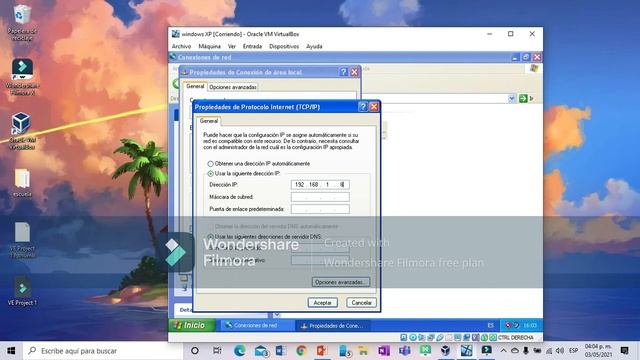Screen dimensions: 640x360
Task: Switch to Opciones avanzadas tab
Action: point(233,87)
